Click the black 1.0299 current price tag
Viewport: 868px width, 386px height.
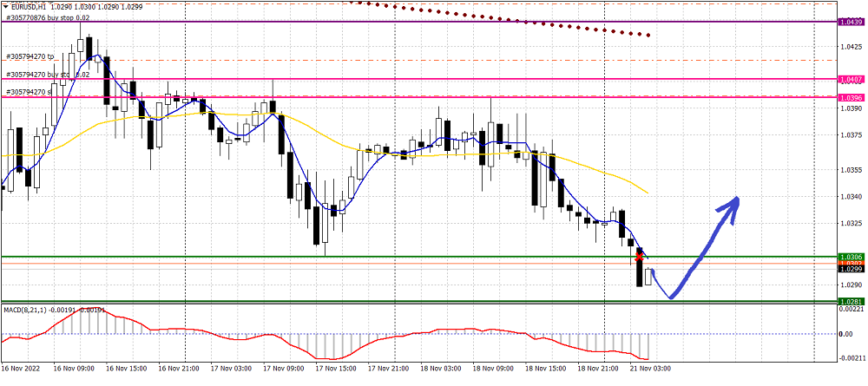pyautogui.click(x=852, y=269)
